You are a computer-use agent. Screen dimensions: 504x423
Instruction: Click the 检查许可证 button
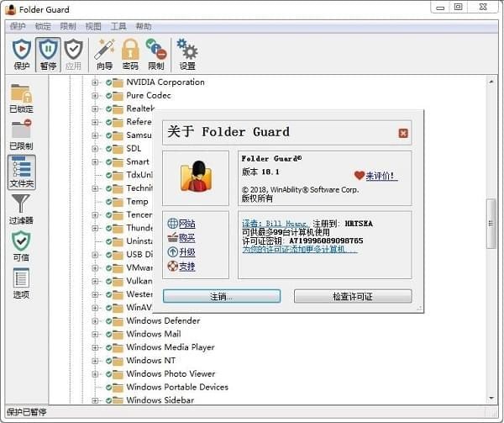[353, 297]
